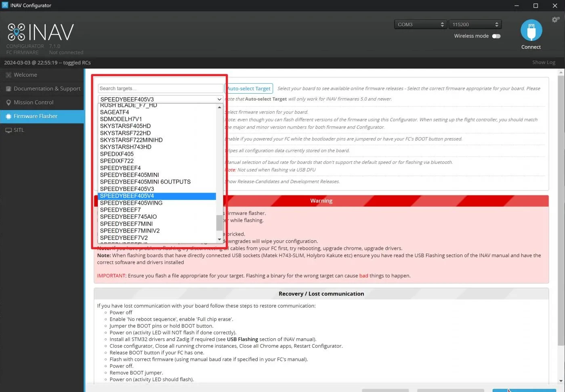This screenshot has width=565, height=392.
Task: Open settings gear in top-right corner
Action: pos(556,20)
